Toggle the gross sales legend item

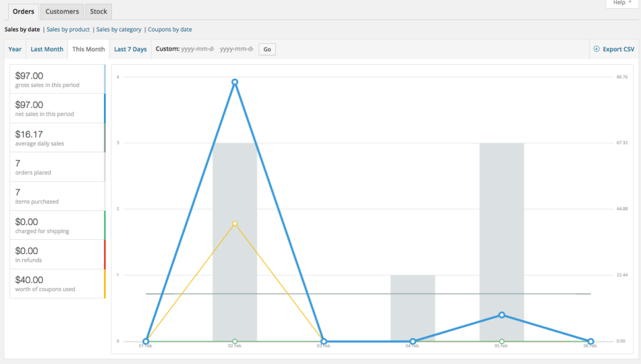tap(57, 79)
